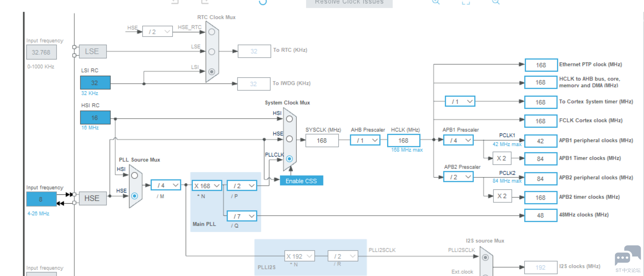Expand the Main PLL X 168 multiplier dropdown
Screen dimensions: 644x276
click(x=207, y=185)
